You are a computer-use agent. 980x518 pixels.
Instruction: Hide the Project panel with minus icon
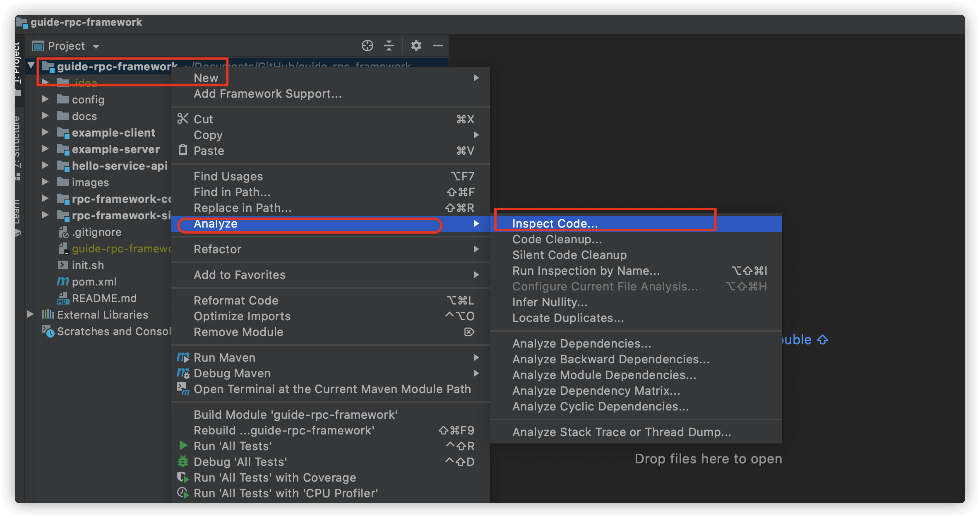click(438, 46)
